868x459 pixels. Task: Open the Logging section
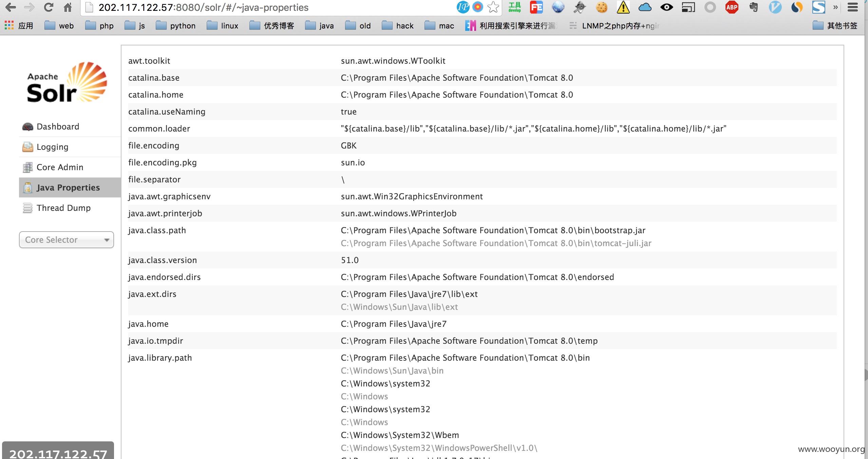pyautogui.click(x=52, y=147)
